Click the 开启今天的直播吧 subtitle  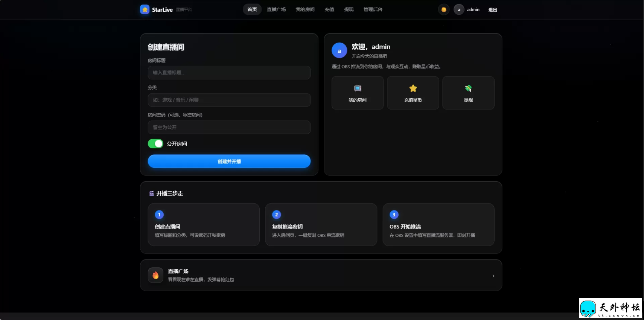pyautogui.click(x=369, y=56)
